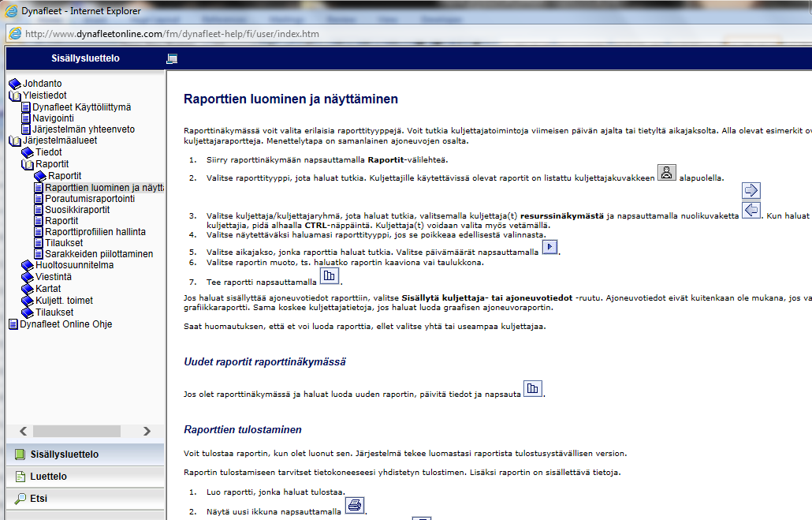Open Raporttiprofiilien hallinta page
812x520 pixels.
(x=95, y=232)
